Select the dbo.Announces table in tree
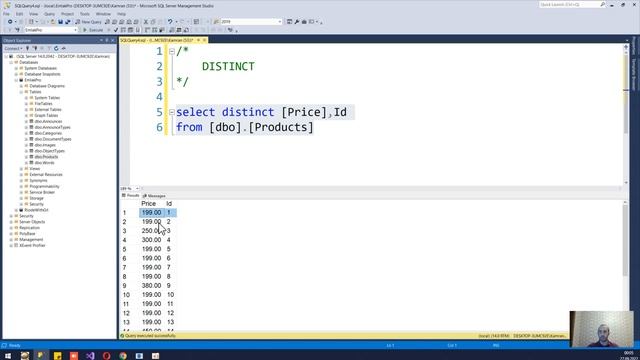Image resolution: width=640 pixels, height=360 pixels. coord(48,121)
